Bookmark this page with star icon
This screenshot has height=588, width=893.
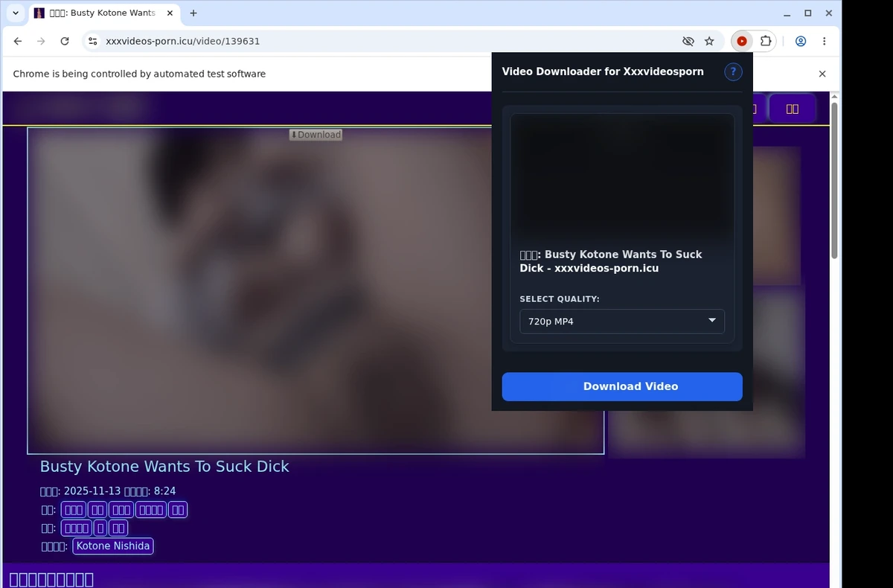[x=709, y=41]
